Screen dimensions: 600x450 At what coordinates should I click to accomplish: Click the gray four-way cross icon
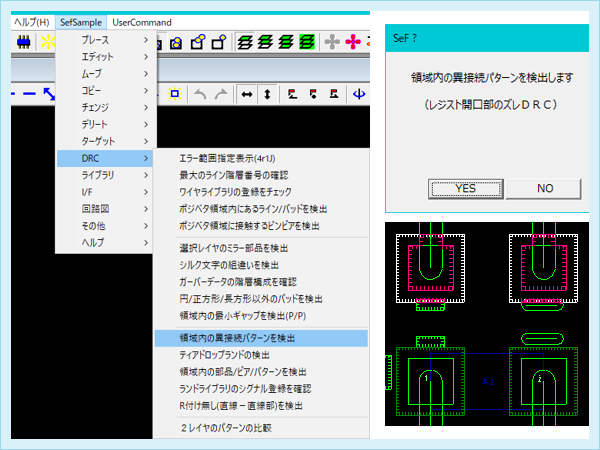[333, 42]
